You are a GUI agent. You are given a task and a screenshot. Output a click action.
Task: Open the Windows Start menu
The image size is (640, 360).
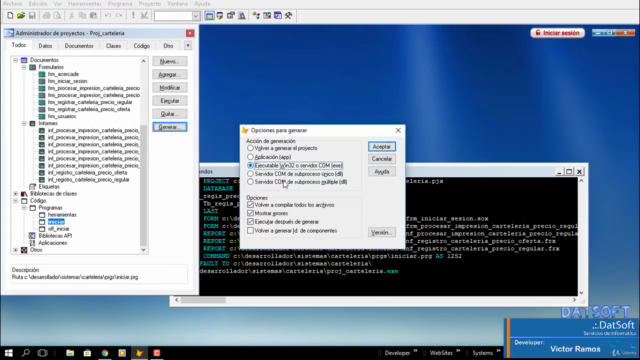pos(9,353)
